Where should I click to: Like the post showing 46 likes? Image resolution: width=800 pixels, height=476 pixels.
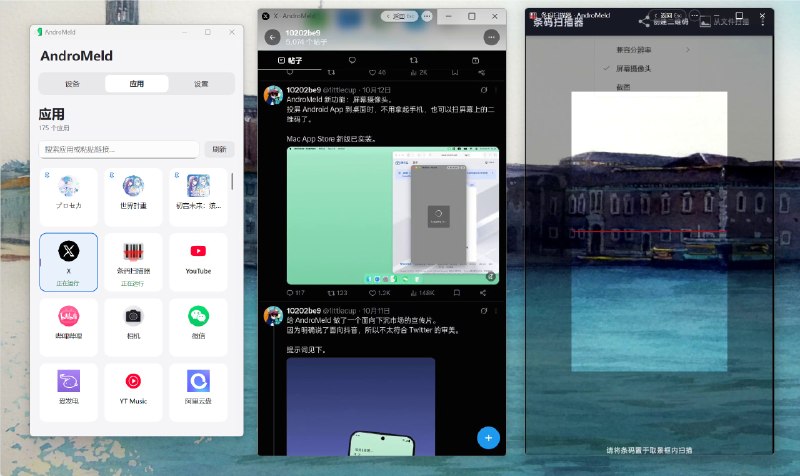click(x=378, y=72)
